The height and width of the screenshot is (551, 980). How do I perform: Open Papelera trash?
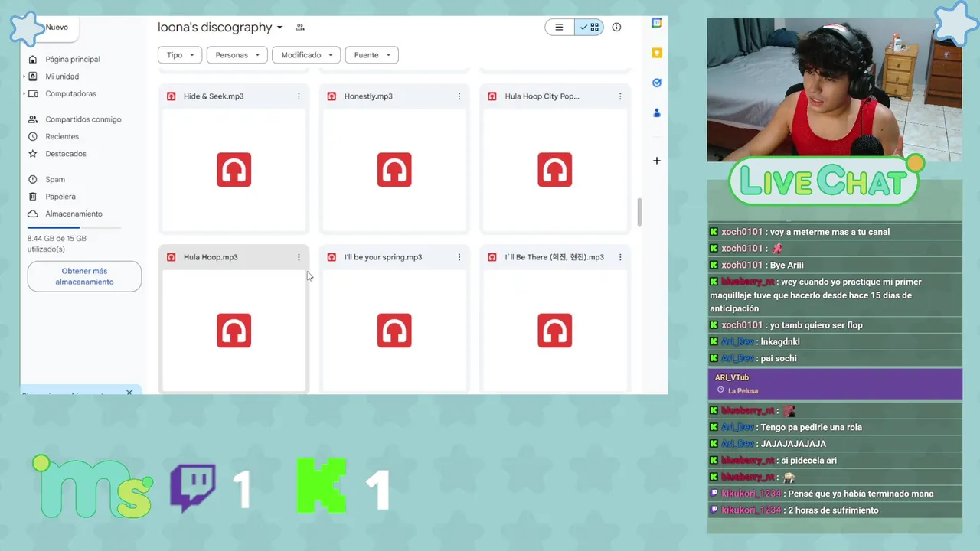coord(60,197)
